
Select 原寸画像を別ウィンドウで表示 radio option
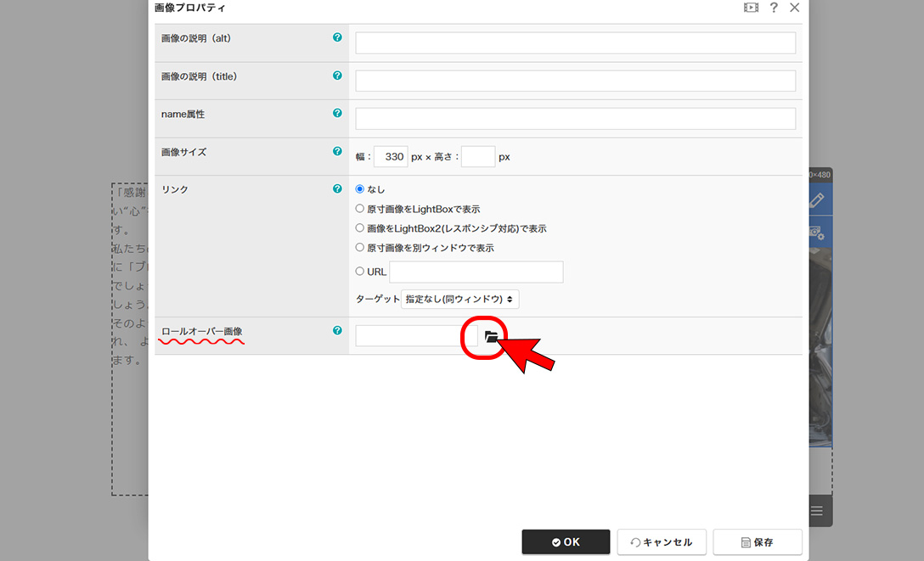click(360, 248)
